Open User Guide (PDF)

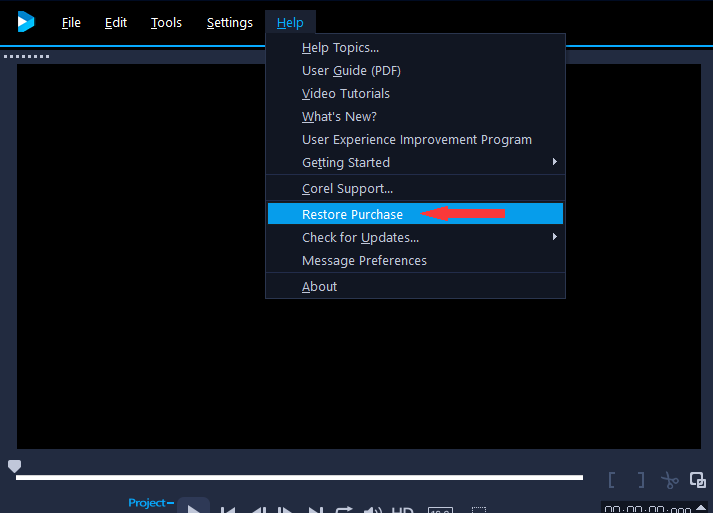click(x=415, y=70)
